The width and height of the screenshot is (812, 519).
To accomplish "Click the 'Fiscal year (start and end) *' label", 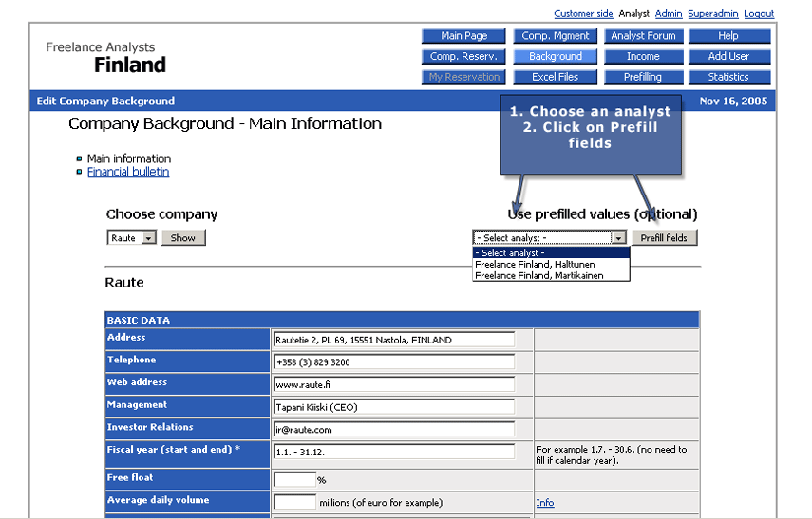I will pyautogui.click(x=174, y=450).
